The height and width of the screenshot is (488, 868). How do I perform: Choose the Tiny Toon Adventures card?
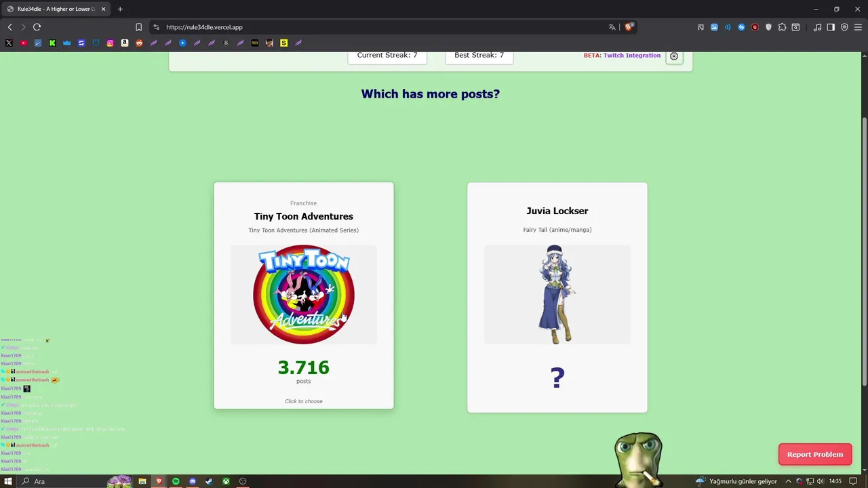304,296
